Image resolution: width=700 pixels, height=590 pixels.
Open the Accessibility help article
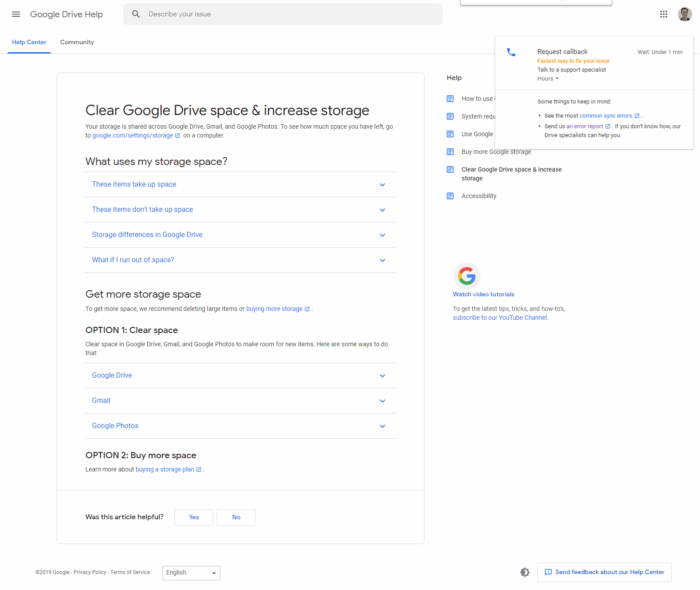tap(479, 196)
